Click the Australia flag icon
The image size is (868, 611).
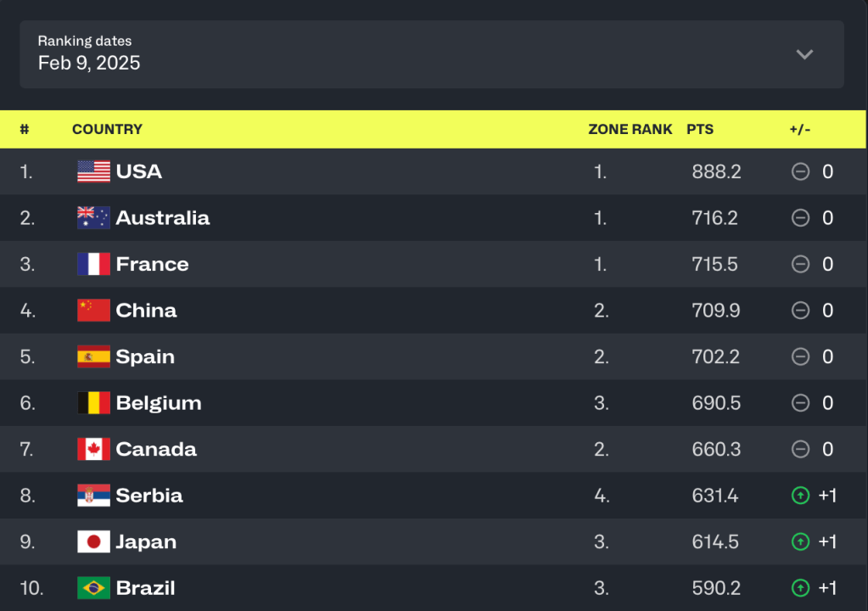pyautogui.click(x=93, y=218)
